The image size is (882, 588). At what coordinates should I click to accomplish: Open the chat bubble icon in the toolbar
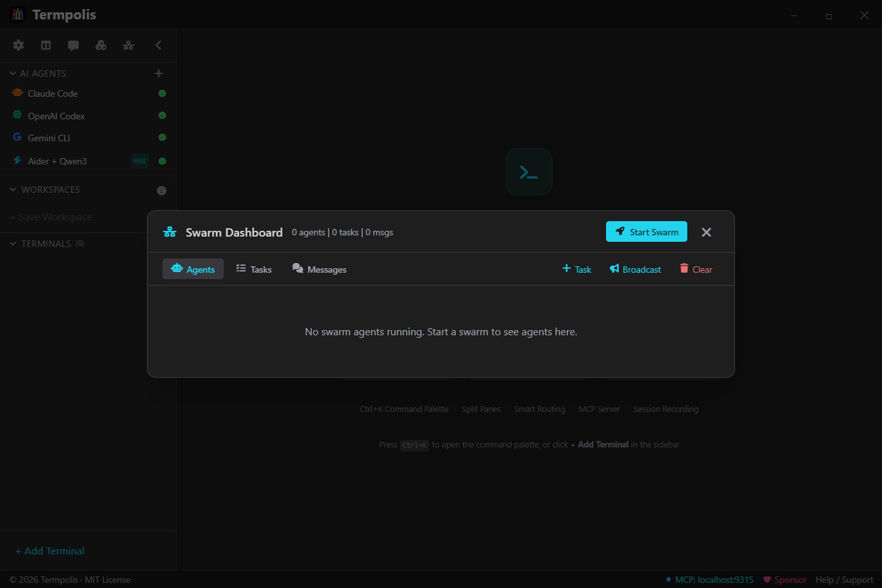point(73,45)
